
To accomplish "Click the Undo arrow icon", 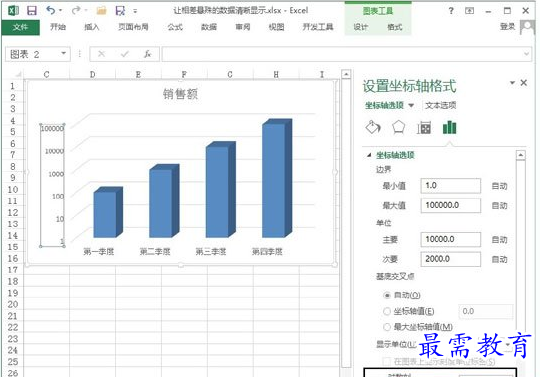I will tap(51, 10).
